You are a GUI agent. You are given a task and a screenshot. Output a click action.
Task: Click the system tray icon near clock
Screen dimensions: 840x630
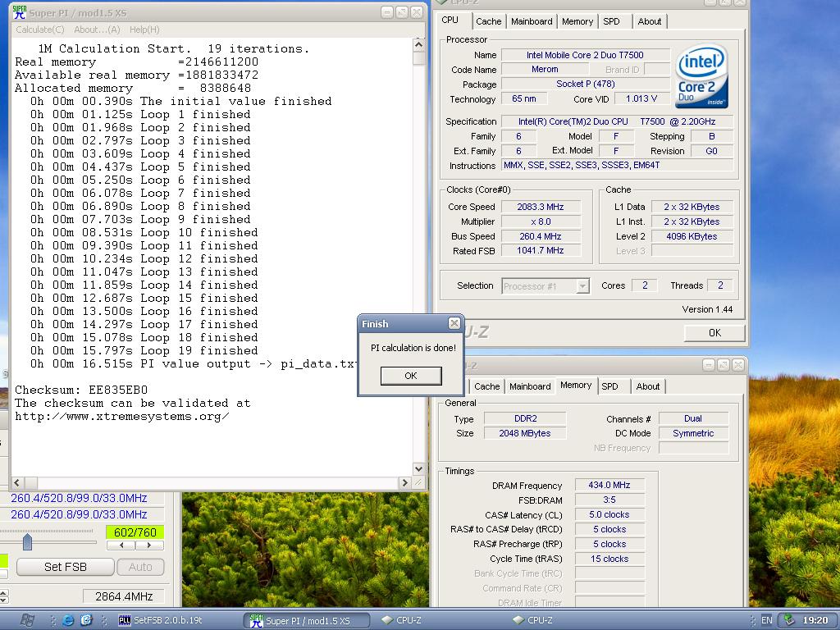pyautogui.click(x=789, y=620)
